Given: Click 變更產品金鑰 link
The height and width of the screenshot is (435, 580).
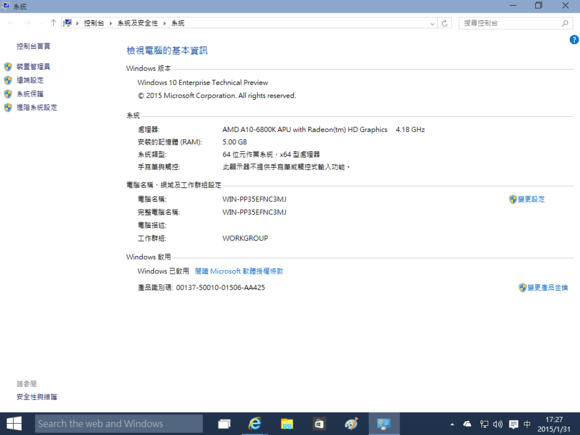Looking at the screenshot, I should pos(548,288).
